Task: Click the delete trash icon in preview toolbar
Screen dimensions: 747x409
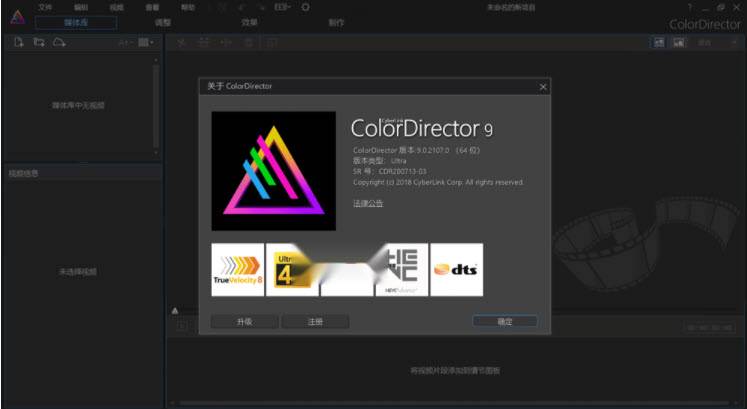Action: (249, 43)
